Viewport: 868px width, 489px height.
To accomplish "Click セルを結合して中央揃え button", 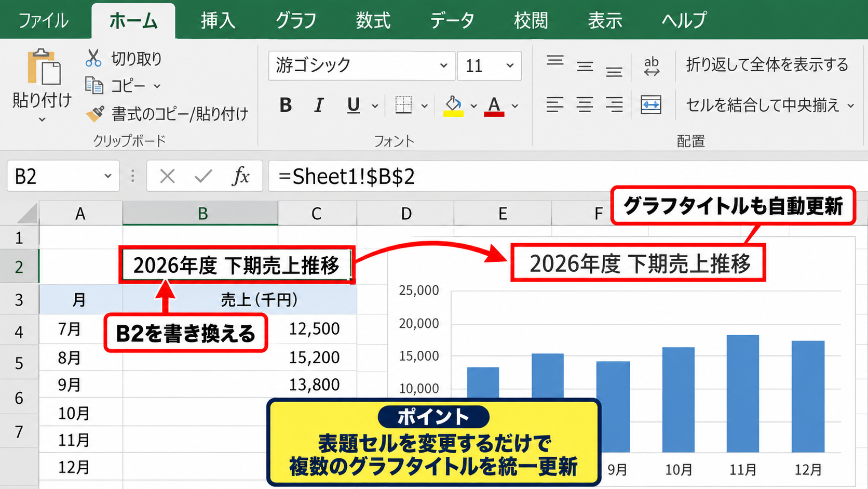I will coord(763,105).
